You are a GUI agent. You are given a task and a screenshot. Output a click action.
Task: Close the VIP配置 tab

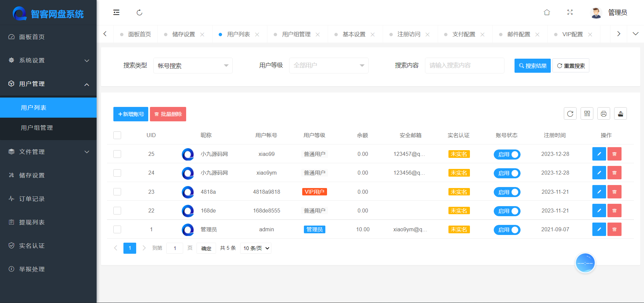[590, 35]
